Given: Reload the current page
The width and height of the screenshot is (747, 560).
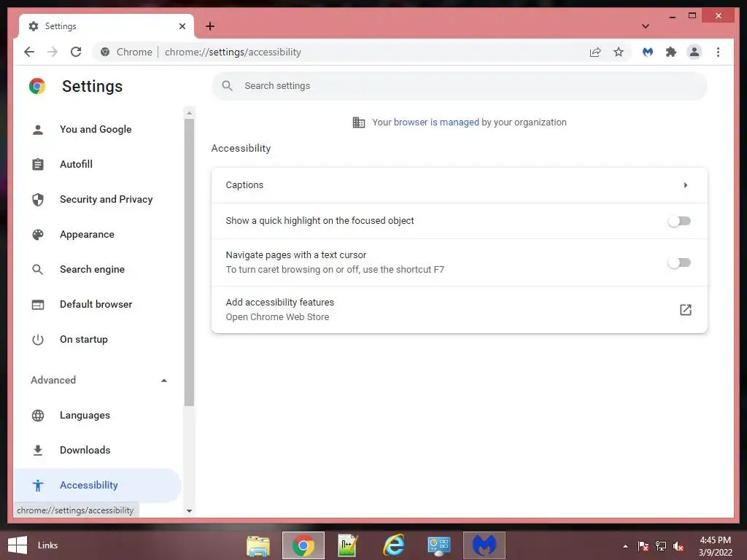Looking at the screenshot, I should click(x=76, y=52).
